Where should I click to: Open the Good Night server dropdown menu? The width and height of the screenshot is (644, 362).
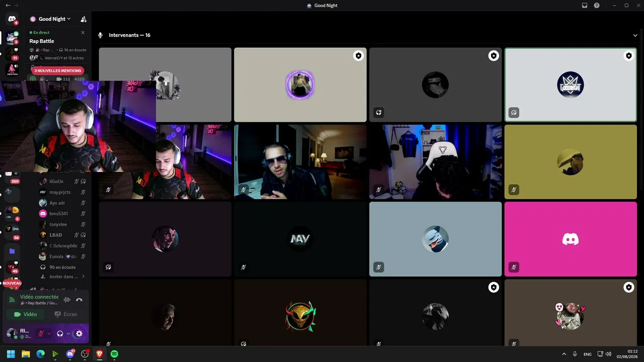point(50,19)
